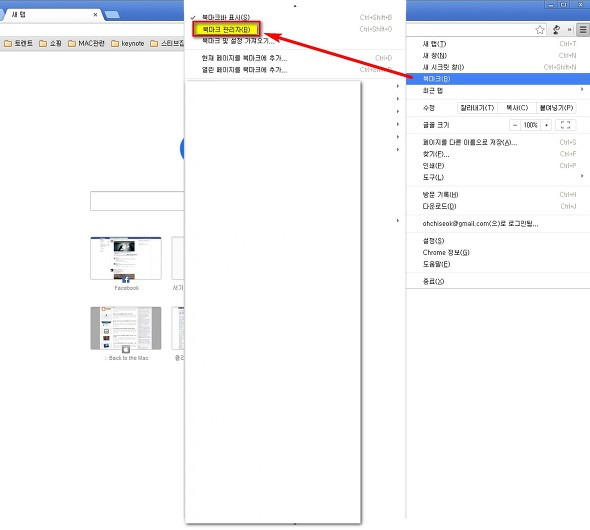
Task: Open the 토렌트 bookmark folder
Action: (x=18, y=44)
